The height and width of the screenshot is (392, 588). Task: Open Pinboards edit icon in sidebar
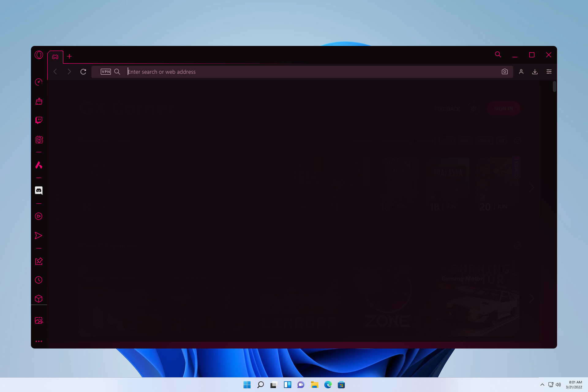tap(39, 261)
